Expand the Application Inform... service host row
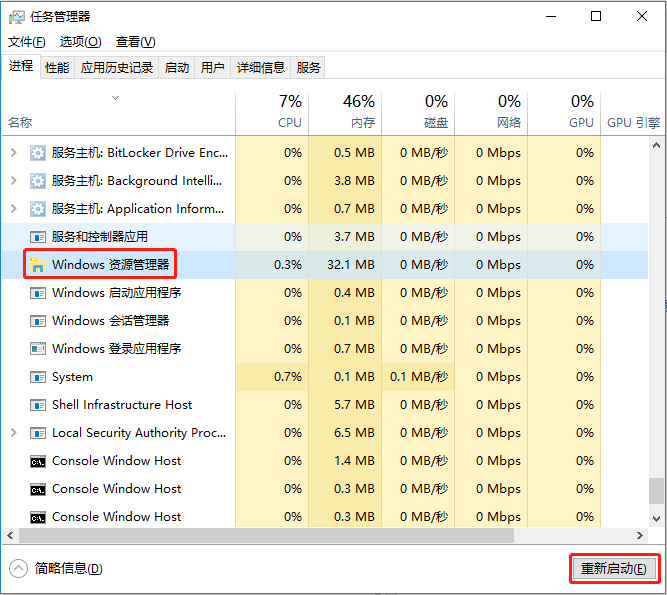667x595 pixels. [x=14, y=209]
